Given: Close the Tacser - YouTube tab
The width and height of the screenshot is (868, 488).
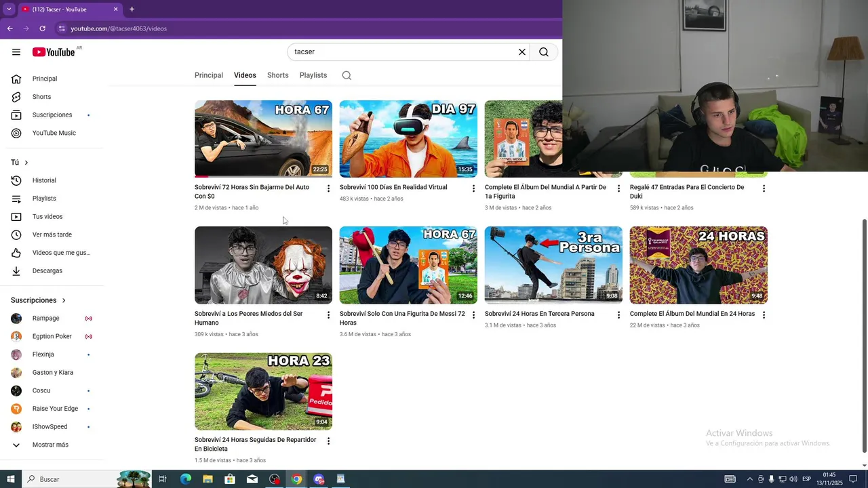Looking at the screenshot, I should [x=115, y=9].
